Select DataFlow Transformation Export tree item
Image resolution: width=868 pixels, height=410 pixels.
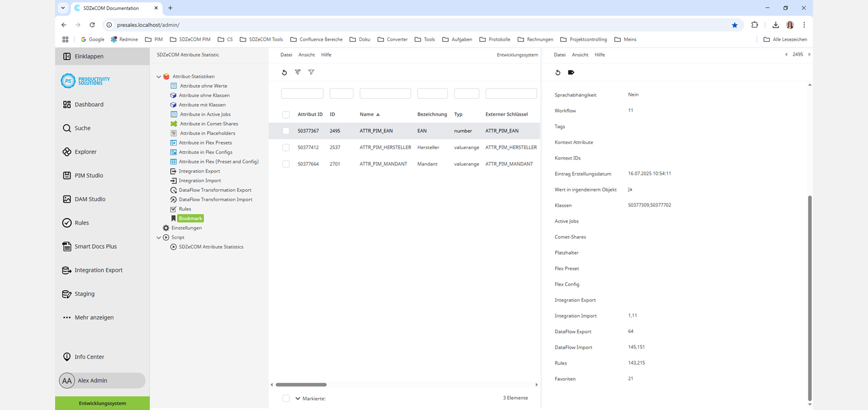pos(215,190)
